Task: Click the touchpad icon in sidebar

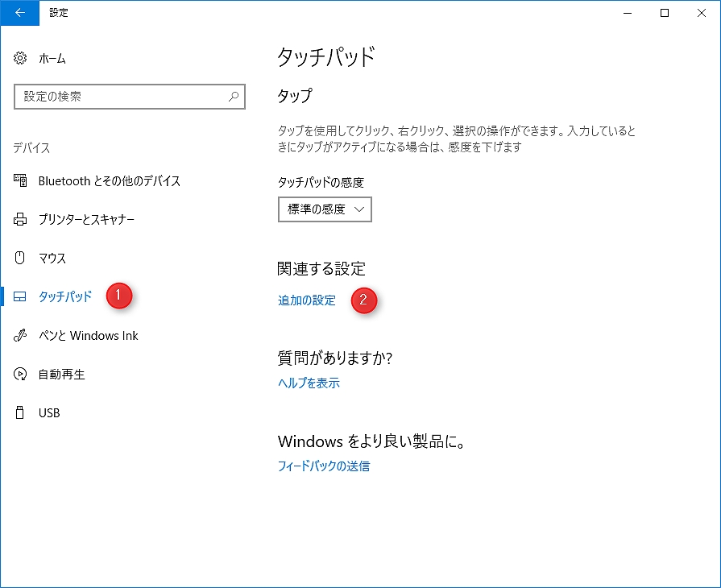Action: click(x=21, y=297)
